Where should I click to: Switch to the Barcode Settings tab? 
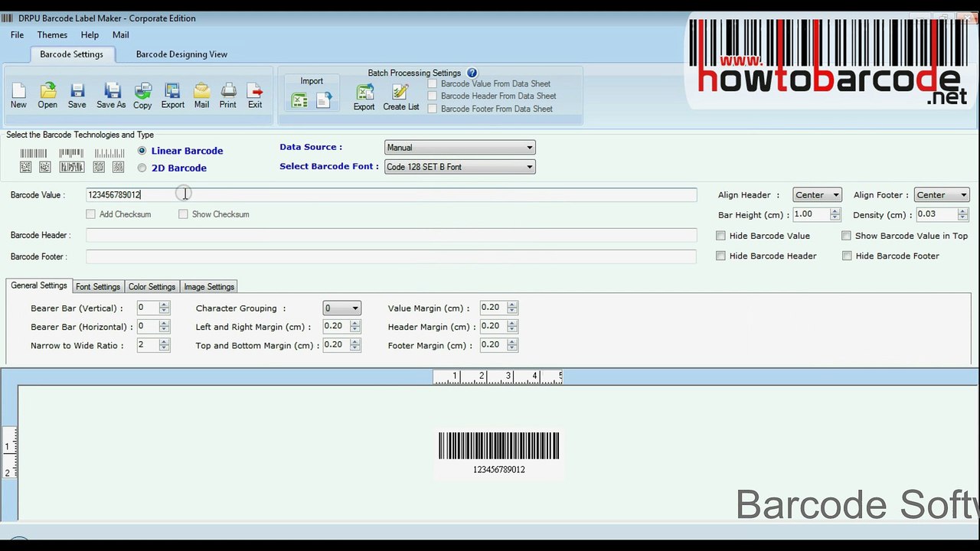click(71, 54)
